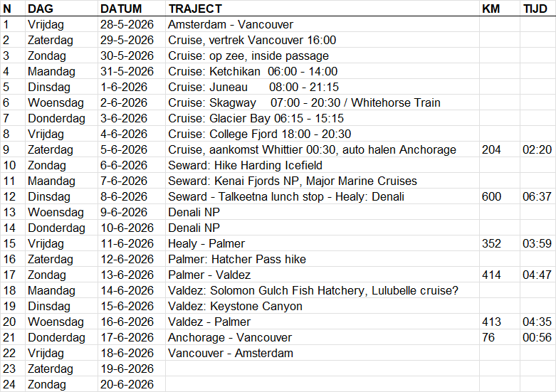Select the TRAJECT column header cell
The width and height of the screenshot is (556, 392).
pyautogui.click(x=322, y=9)
